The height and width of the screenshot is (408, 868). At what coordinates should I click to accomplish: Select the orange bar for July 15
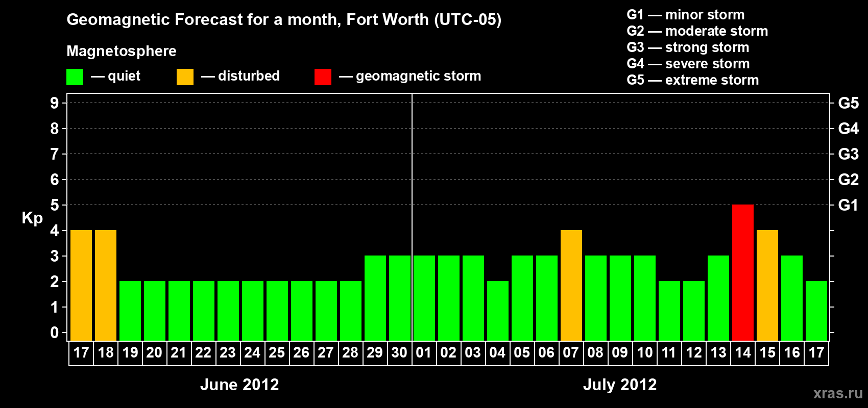point(767,285)
